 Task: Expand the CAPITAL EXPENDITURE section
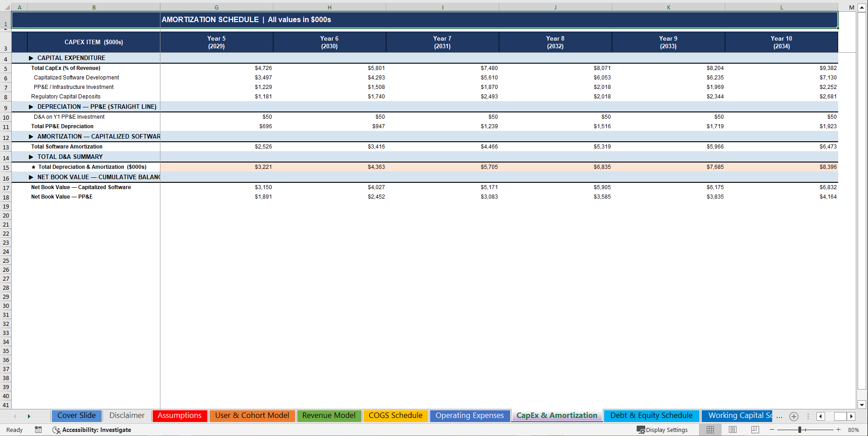coord(31,58)
